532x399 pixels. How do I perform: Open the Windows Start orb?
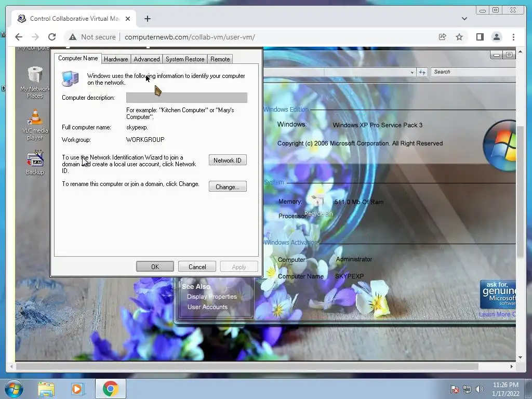point(14,389)
